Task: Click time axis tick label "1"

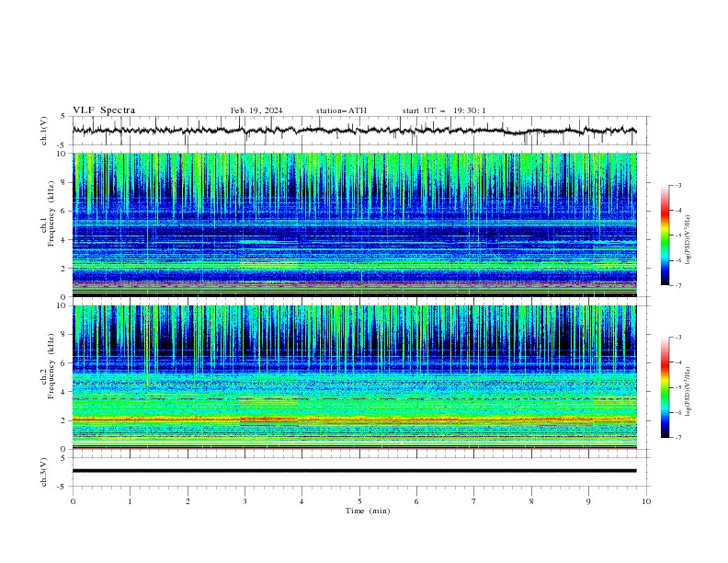Action: [x=130, y=501]
